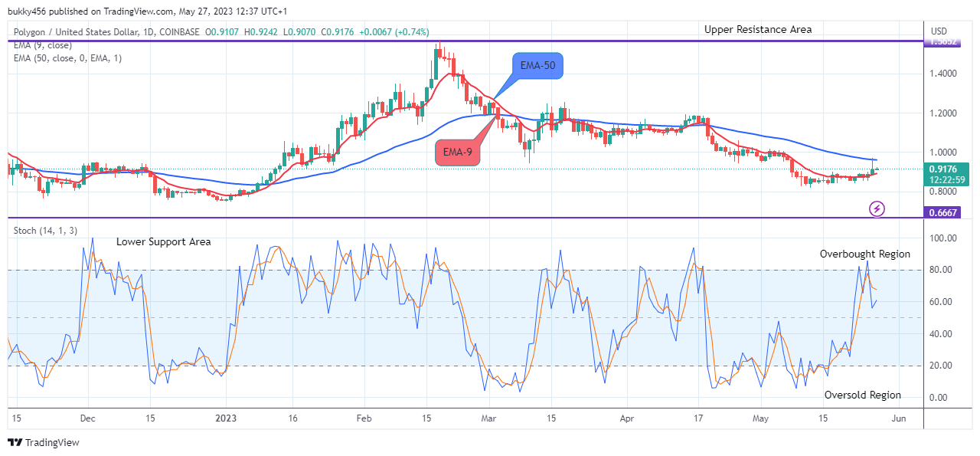Click the 100.00 stochastic axis label

[943, 238]
